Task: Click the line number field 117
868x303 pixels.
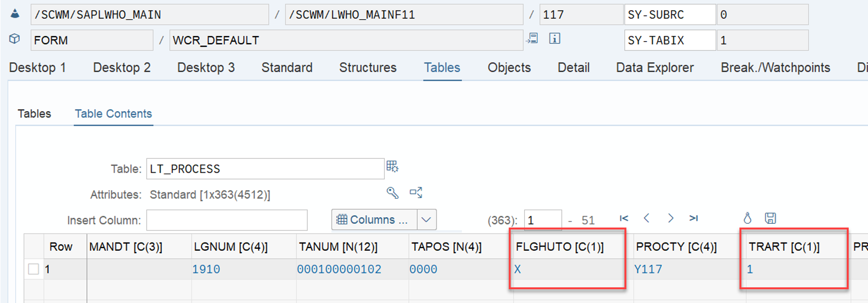Action: (x=582, y=15)
